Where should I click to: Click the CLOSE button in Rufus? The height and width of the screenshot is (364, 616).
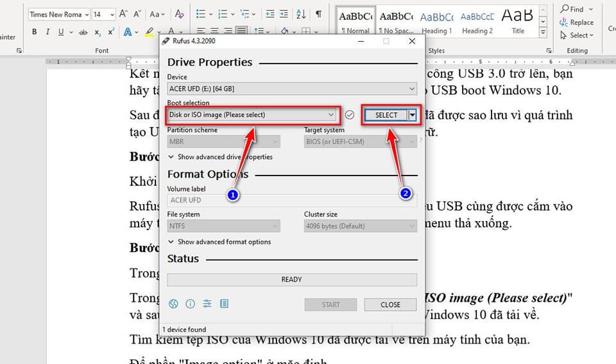click(390, 304)
